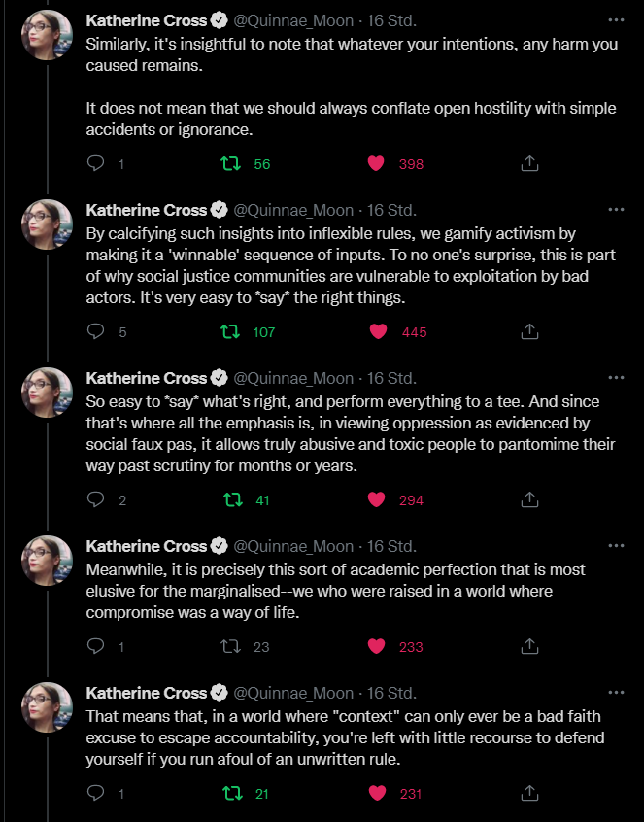Retweet the tweet with 23 retweets
The height and width of the screenshot is (822, 644).
[234, 646]
